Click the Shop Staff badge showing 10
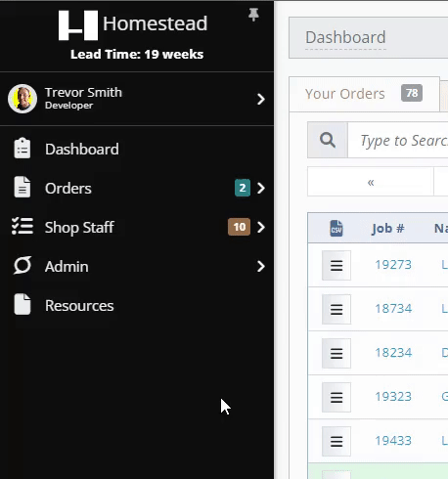 239,227
